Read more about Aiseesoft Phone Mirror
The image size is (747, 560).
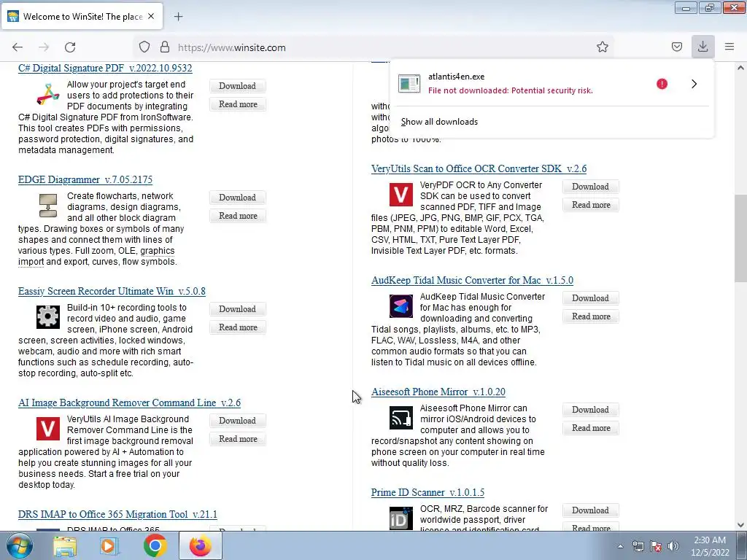click(591, 428)
